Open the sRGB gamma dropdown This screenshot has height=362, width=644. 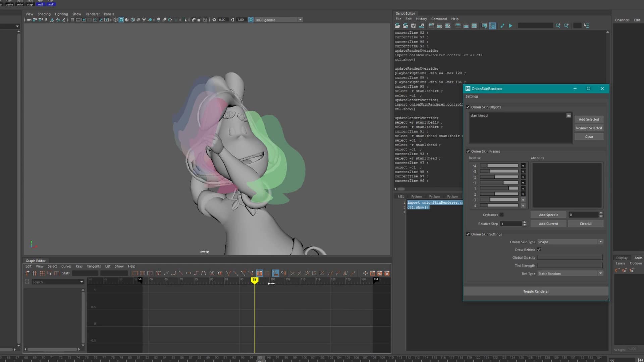(300, 20)
